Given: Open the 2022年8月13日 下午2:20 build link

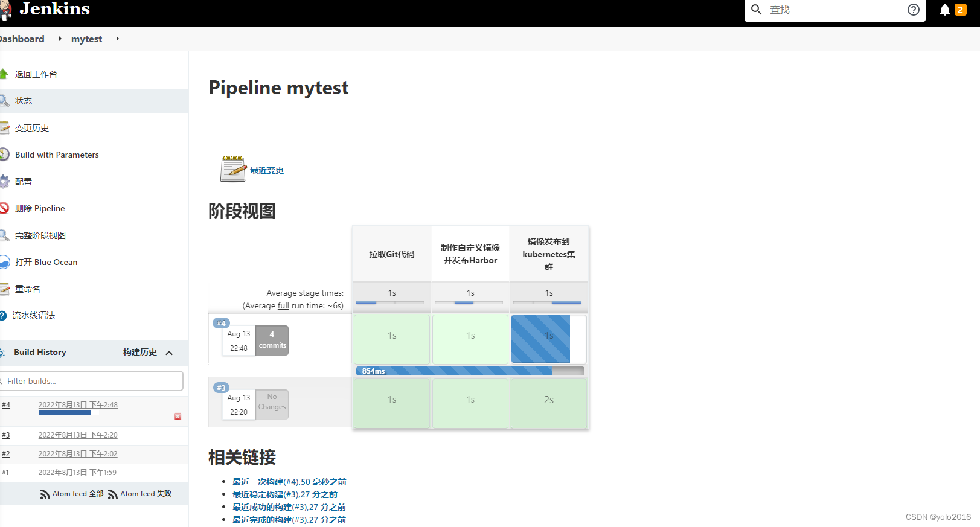Looking at the screenshot, I should [78, 435].
